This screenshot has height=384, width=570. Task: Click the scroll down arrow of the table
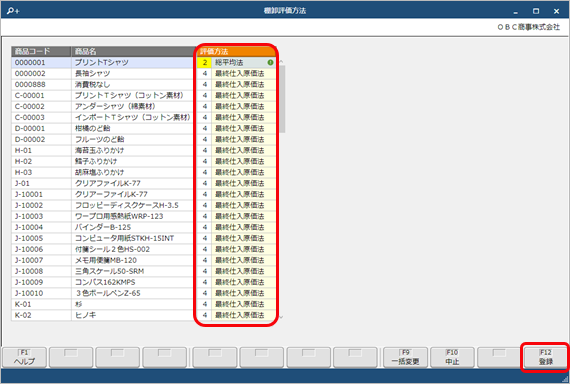tap(281, 317)
